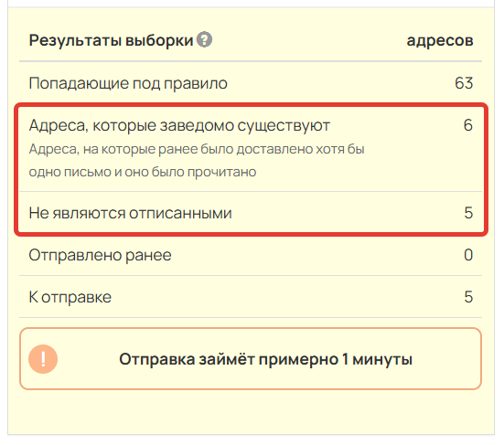The image size is (504, 445).
Task: Click the divider line under the header
Action: coord(251,61)
